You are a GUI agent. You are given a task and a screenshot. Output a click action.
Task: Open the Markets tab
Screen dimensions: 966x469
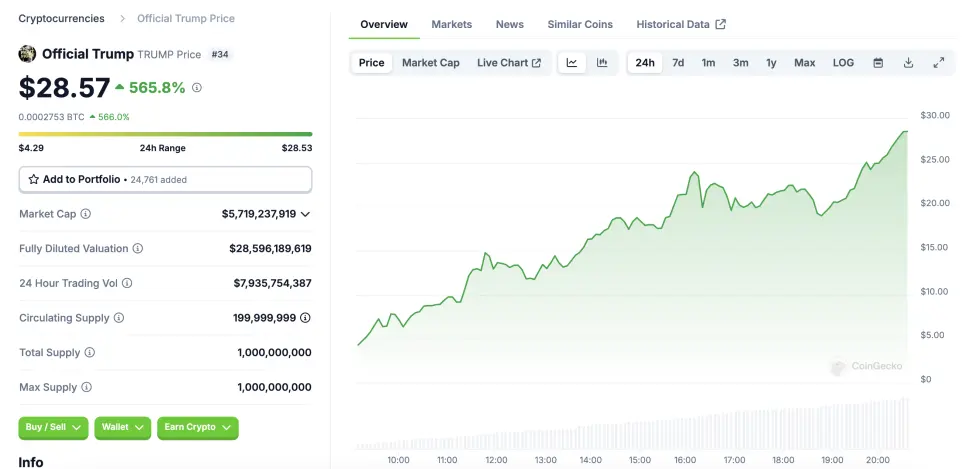[452, 25]
